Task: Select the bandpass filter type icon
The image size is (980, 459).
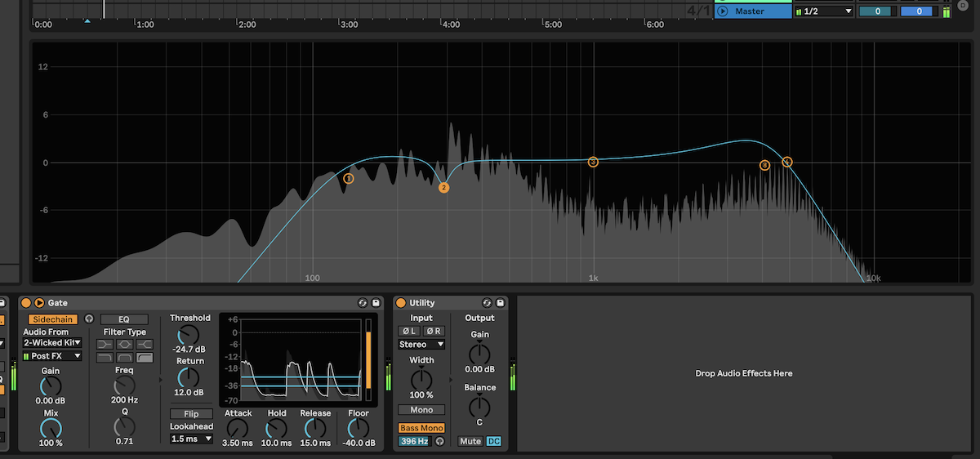Action: point(125,357)
